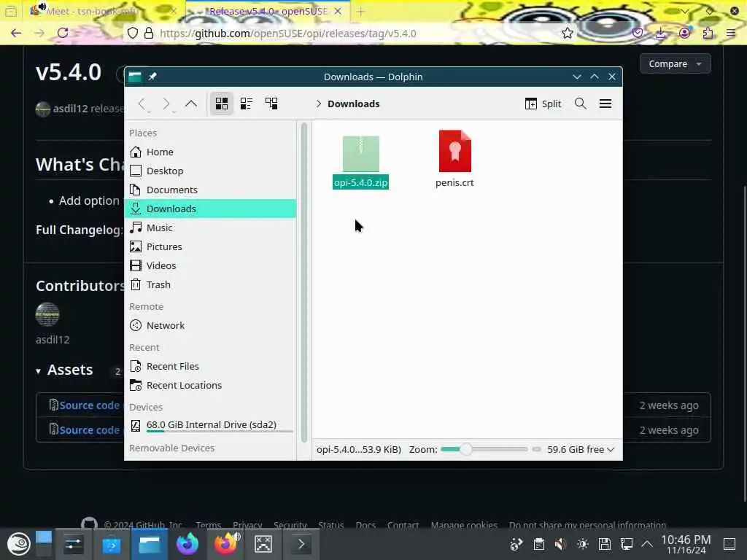Open Recent Locations entry
The width and height of the screenshot is (747, 560).
(x=210, y=385)
